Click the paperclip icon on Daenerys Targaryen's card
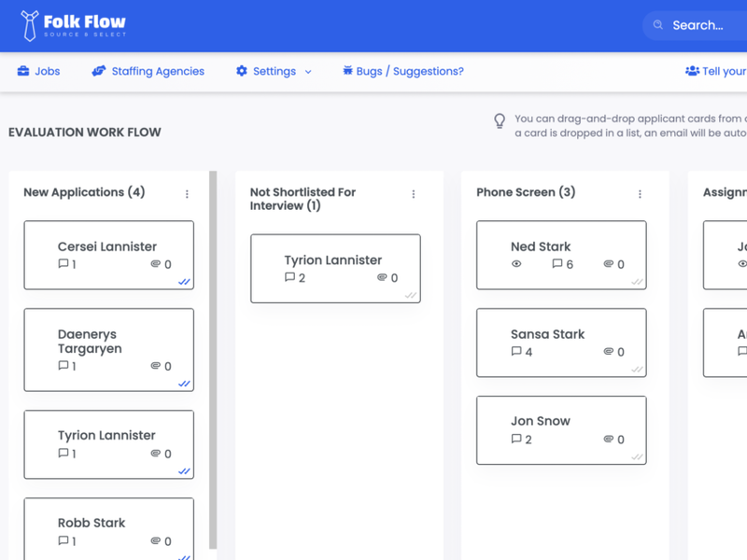The width and height of the screenshot is (747, 560). [157, 366]
